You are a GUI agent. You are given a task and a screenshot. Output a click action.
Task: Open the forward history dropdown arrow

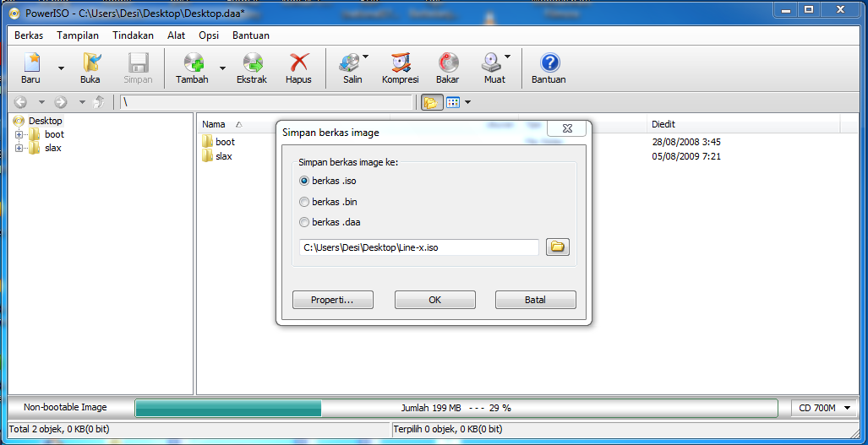tap(82, 102)
